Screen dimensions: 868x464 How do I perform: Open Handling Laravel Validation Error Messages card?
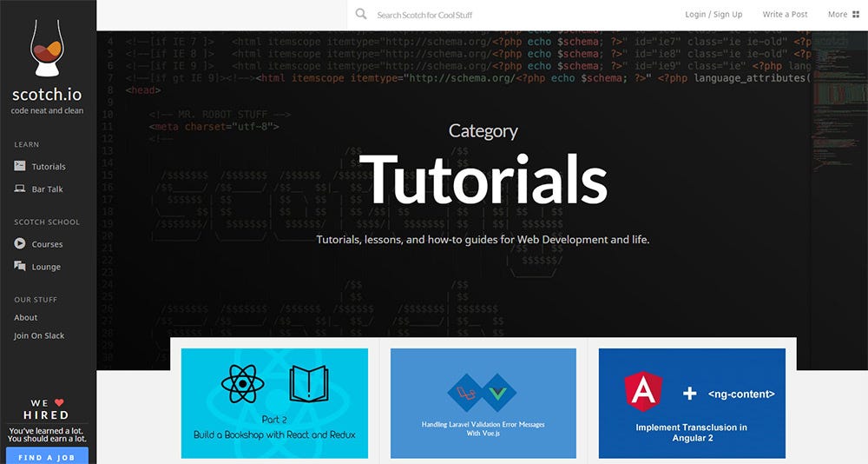(483, 403)
